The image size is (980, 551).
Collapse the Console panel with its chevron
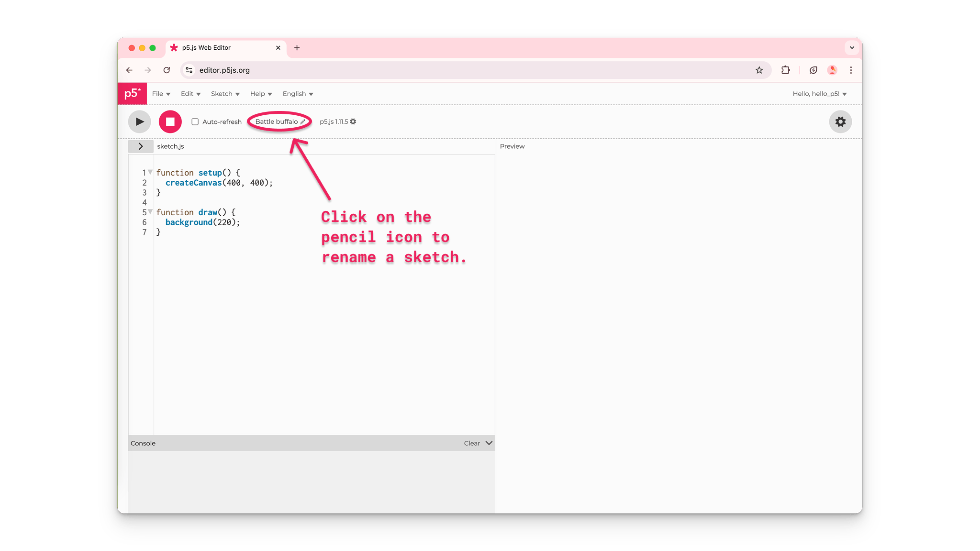click(489, 443)
